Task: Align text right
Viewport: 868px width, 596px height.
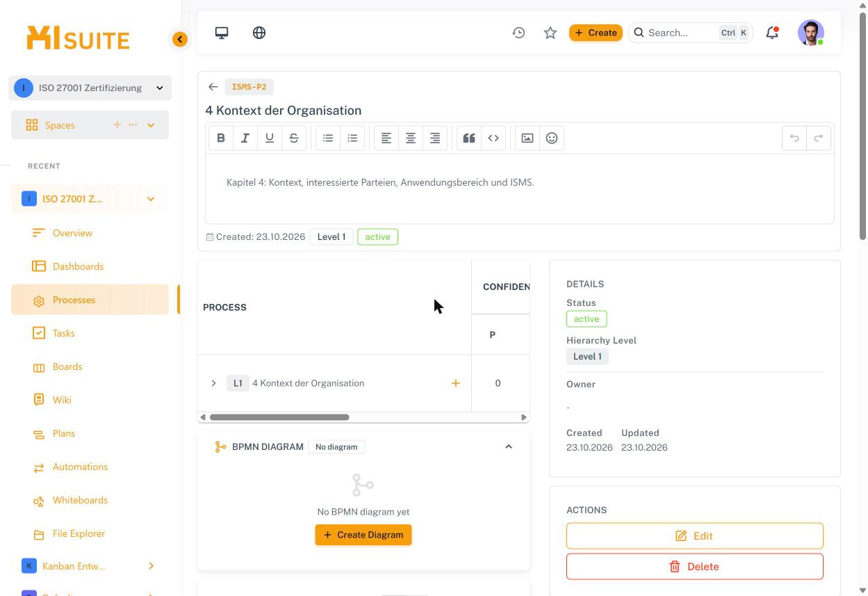Action: coord(435,138)
